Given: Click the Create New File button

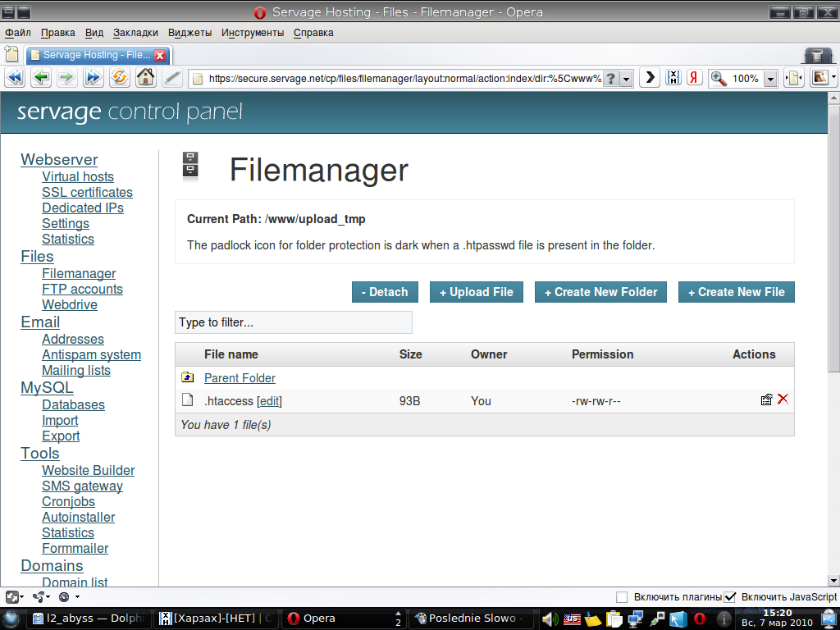Looking at the screenshot, I should coord(736,292).
